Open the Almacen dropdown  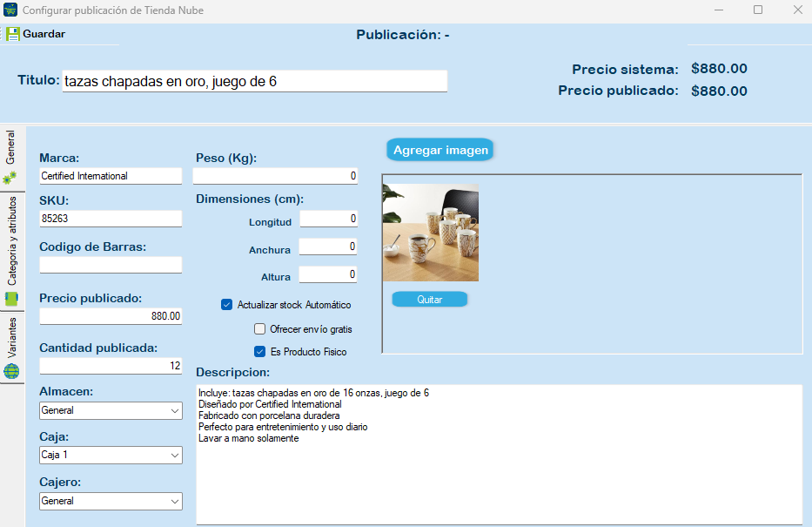(x=111, y=410)
